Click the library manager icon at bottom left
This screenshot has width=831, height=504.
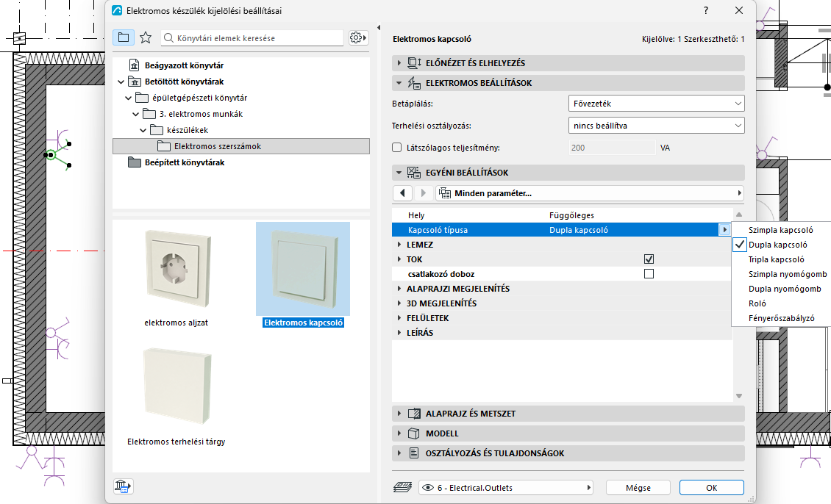123,486
